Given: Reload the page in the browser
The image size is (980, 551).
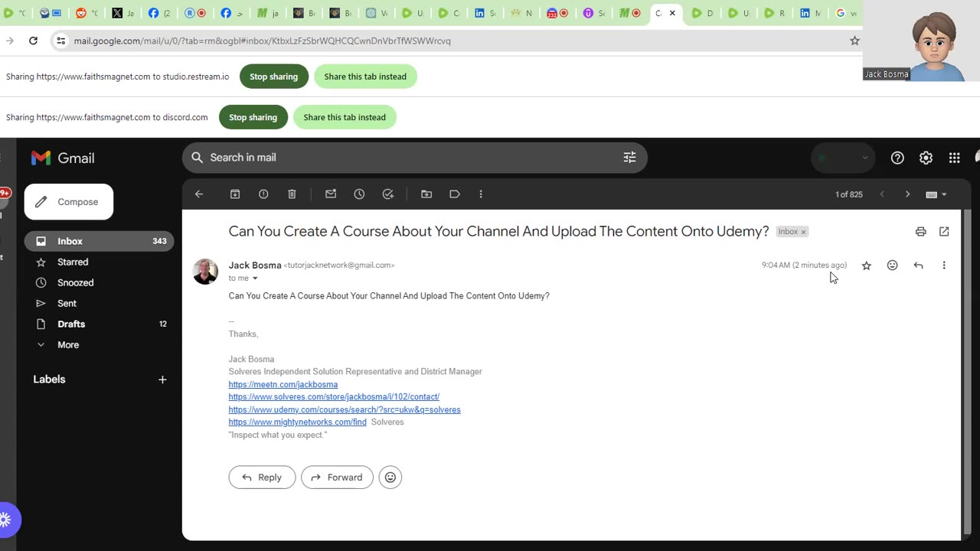Looking at the screenshot, I should tap(33, 41).
